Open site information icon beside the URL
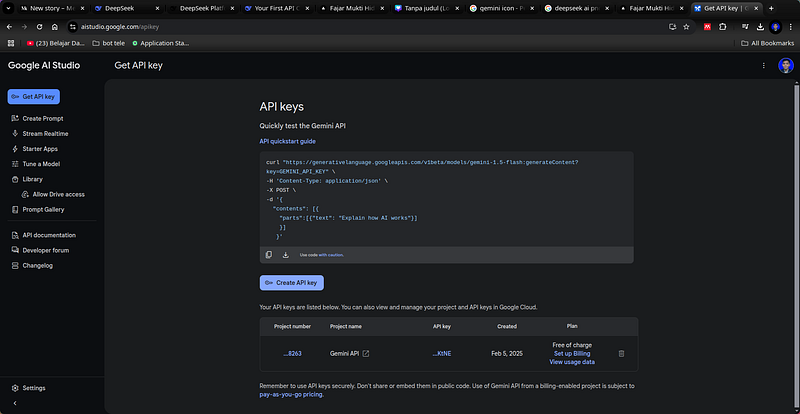This screenshot has width=800, height=414. [72, 27]
